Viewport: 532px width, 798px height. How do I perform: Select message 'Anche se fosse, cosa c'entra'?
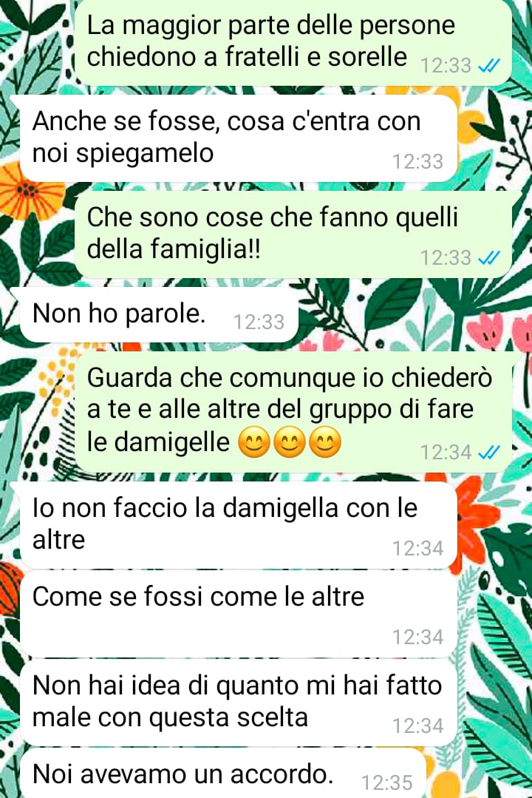[x=239, y=138]
